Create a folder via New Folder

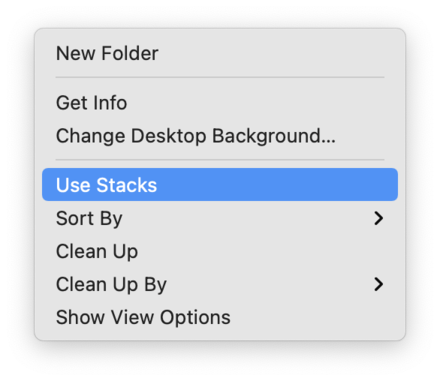(x=220, y=53)
